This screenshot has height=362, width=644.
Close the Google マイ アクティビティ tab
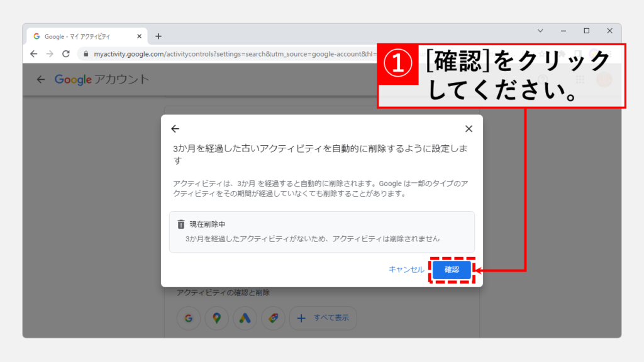tap(139, 36)
